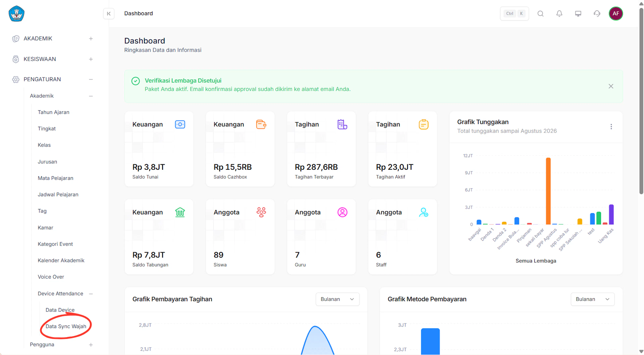Viewport: 644px width, 355px height.
Task: Open Tahun Ajaran settings
Action: [x=53, y=112]
